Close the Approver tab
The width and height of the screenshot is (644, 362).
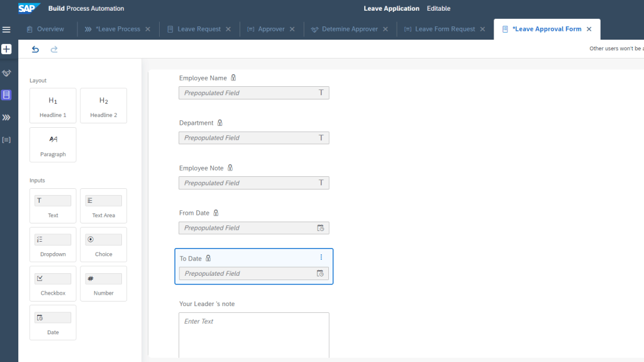(292, 29)
